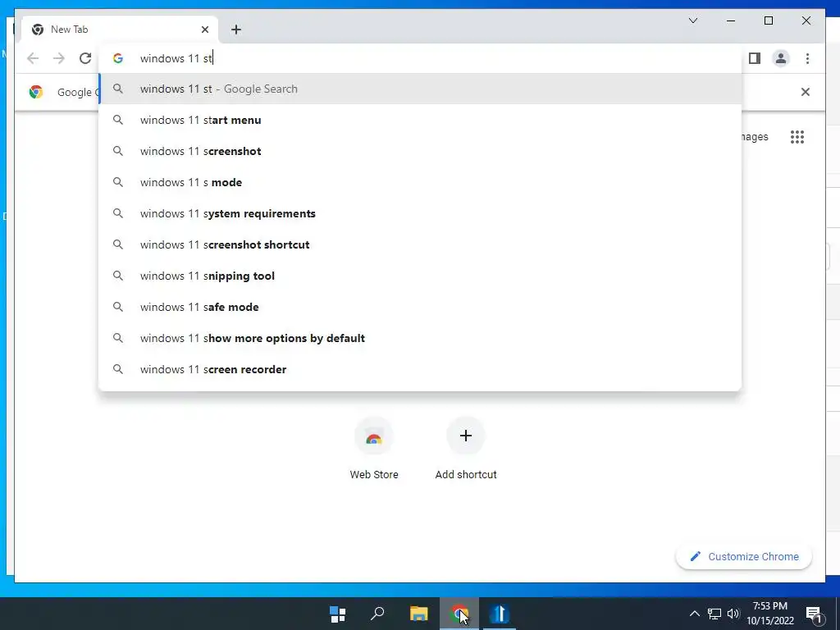Click the Chrome taskbar icon
This screenshot has width=840, height=630.
[459, 614]
